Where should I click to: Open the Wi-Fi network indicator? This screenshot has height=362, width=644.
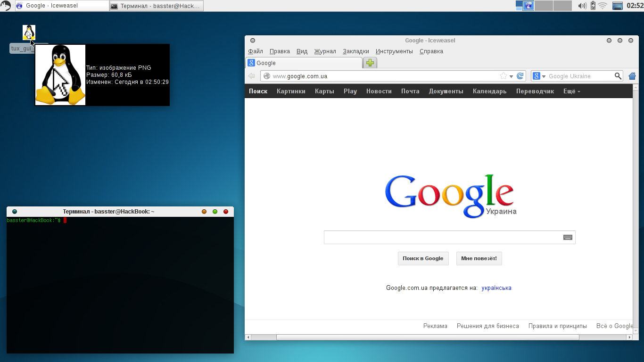603,6
